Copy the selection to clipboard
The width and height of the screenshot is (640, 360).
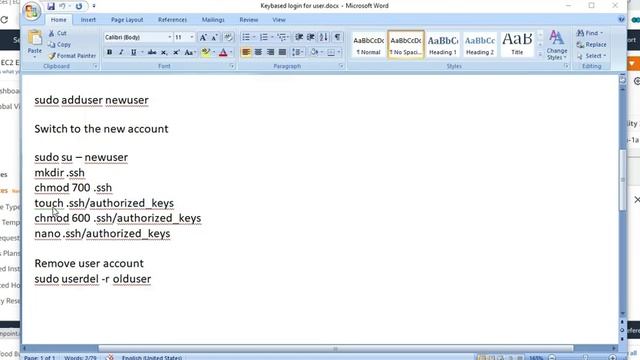coord(60,44)
